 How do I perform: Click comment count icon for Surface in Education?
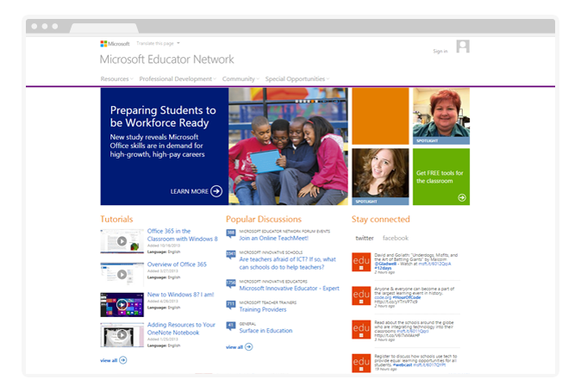231,327
